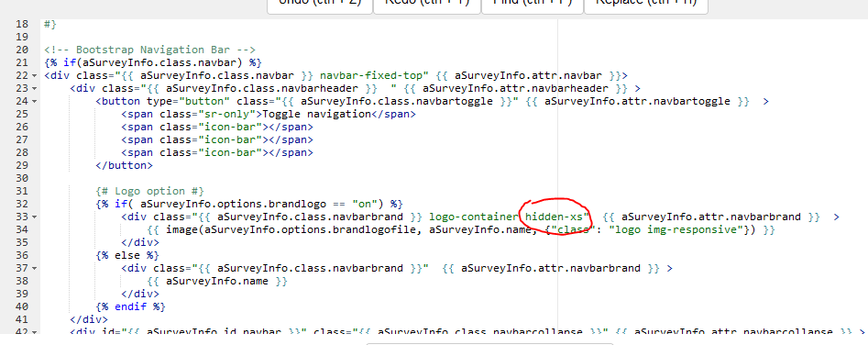
Task: Click the Logo option comment line
Action: click(150, 191)
